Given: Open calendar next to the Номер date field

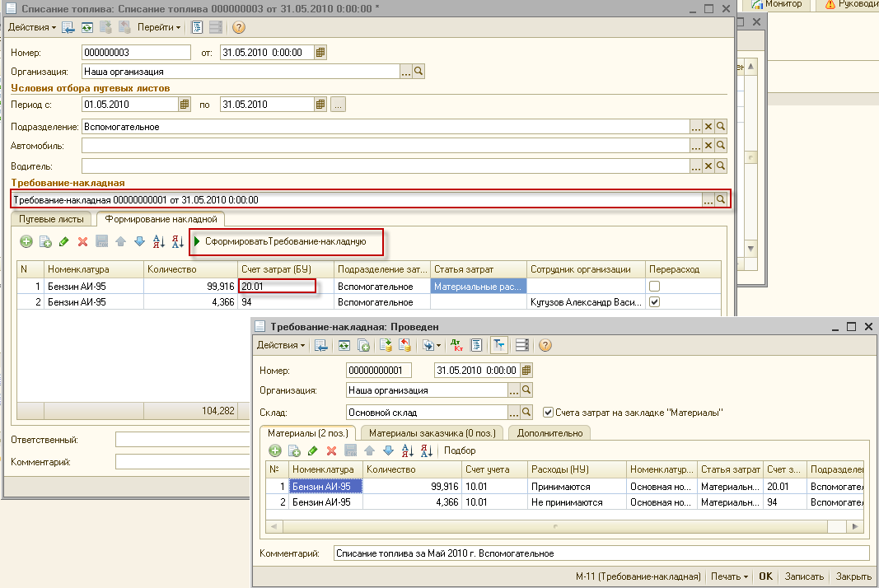Looking at the screenshot, I should [x=320, y=53].
